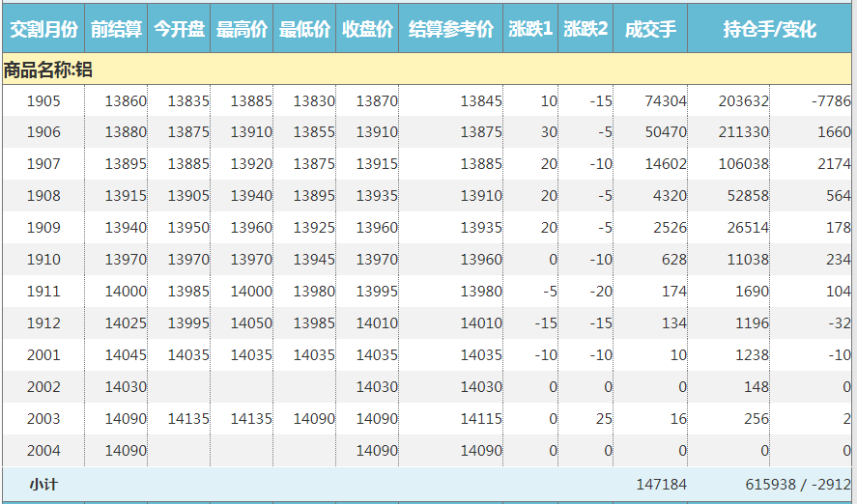Select the position change cell showing -7786

[831, 100]
